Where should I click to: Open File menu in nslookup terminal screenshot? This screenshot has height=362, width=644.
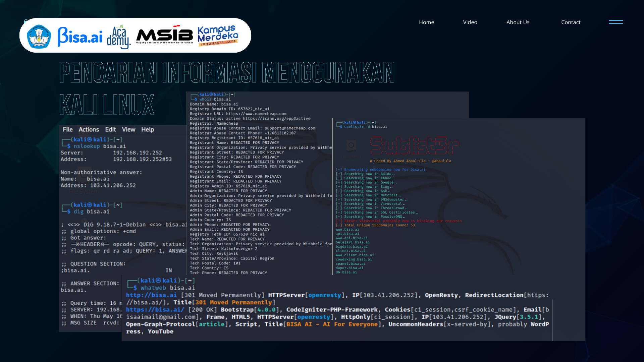pyautogui.click(x=67, y=129)
